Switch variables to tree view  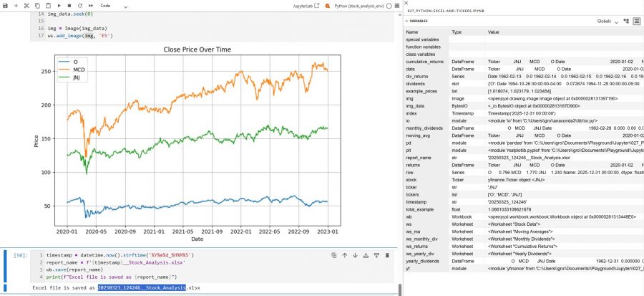coord(626,21)
